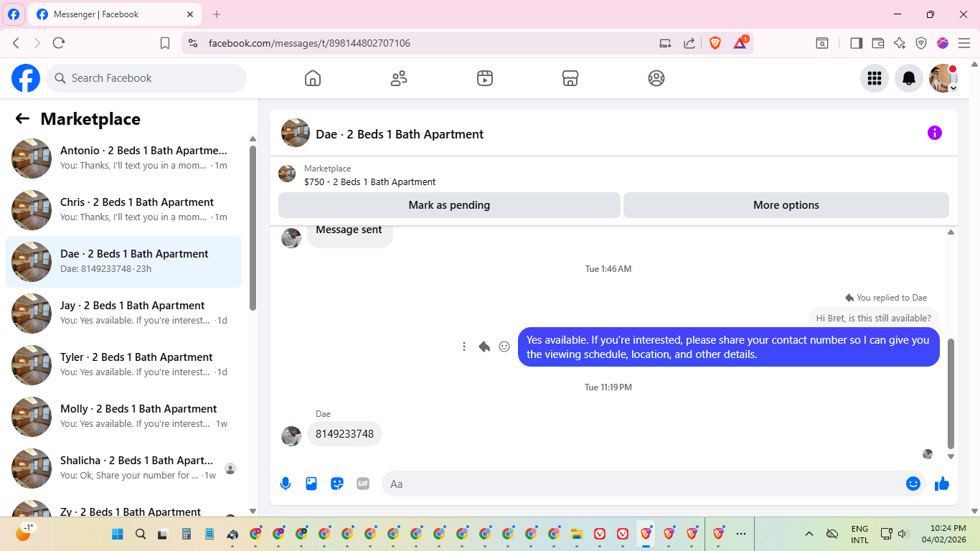The height and width of the screenshot is (551, 980).
Task: Open Brave Wallet icon
Action: point(877,43)
